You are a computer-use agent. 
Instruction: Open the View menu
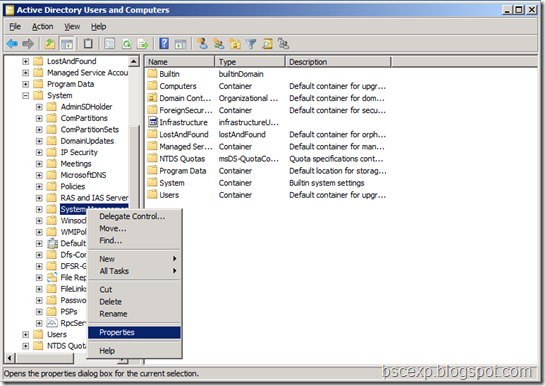pyautogui.click(x=72, y=27)
